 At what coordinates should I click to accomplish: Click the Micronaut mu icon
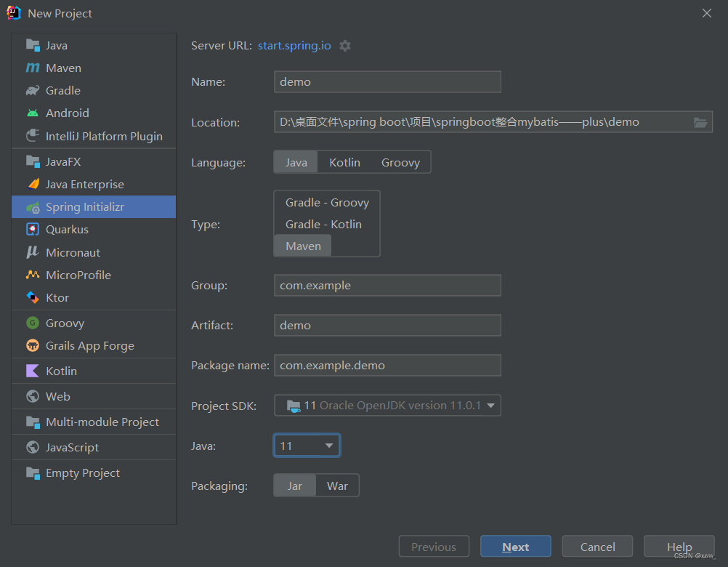click(33, 252)
